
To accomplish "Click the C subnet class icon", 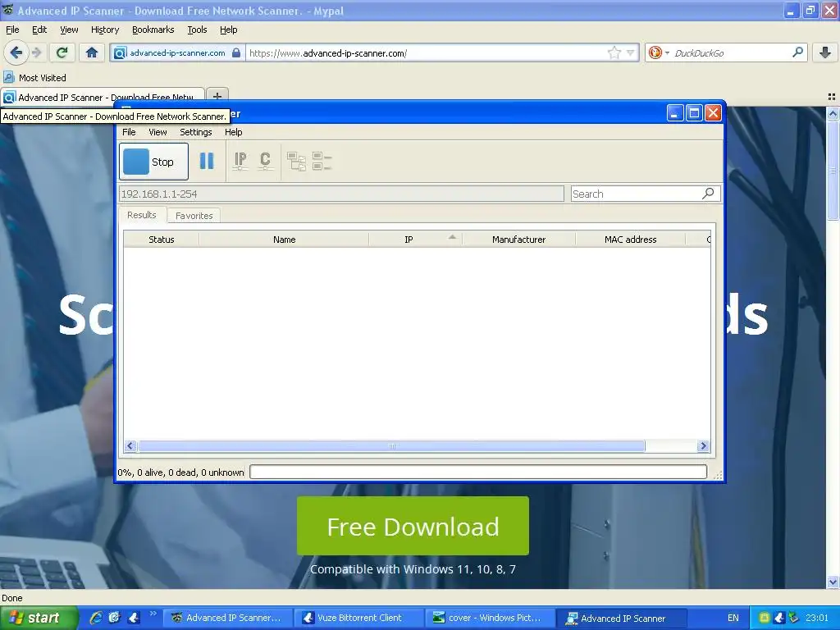I will tap(265, 162).
